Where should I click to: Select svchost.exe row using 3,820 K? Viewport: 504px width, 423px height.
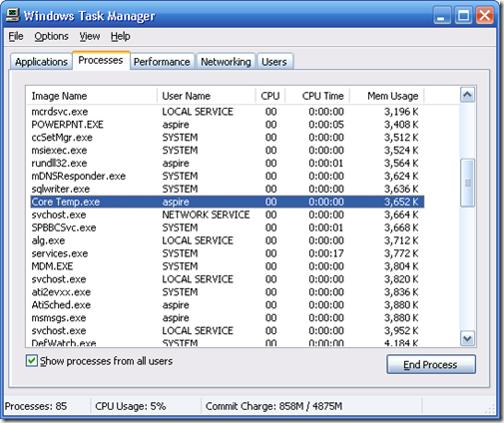click(228, 279)
